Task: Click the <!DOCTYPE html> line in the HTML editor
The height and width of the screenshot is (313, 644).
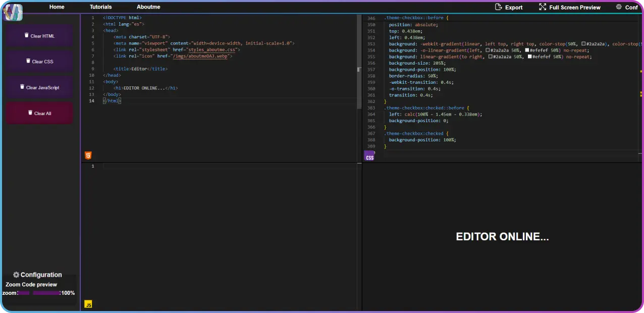Action: pos(122,18)
